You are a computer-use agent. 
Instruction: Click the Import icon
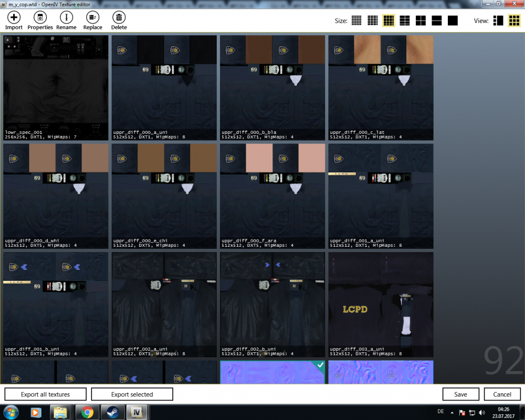click(x=14, y=17)
